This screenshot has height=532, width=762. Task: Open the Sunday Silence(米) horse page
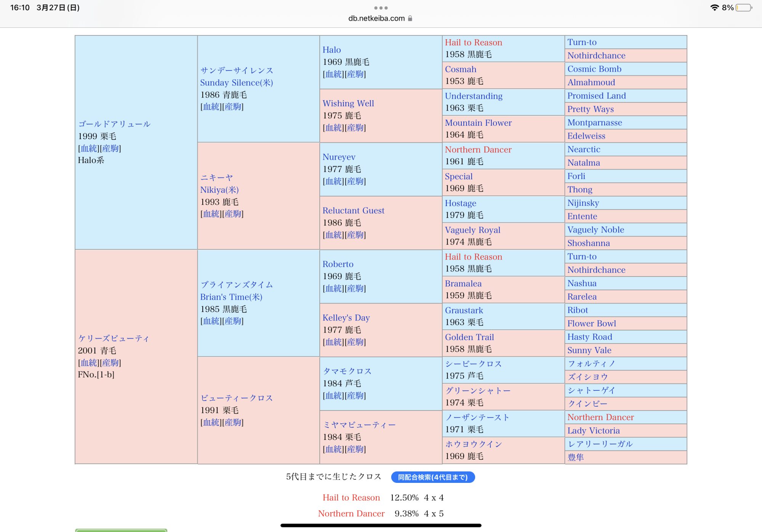coord(236,83)
